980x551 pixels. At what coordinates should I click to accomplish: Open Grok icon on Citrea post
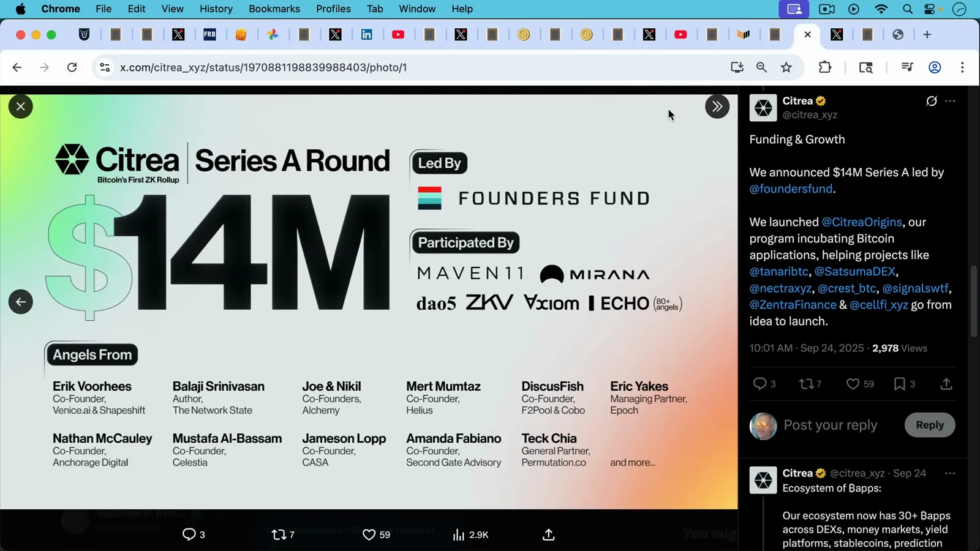coord(932,101)
